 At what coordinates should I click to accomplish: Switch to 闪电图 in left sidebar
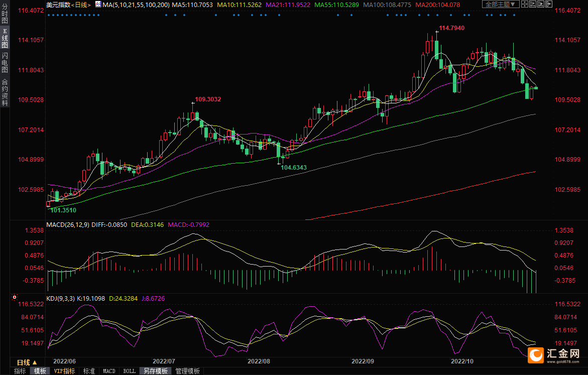coord(5,63)
